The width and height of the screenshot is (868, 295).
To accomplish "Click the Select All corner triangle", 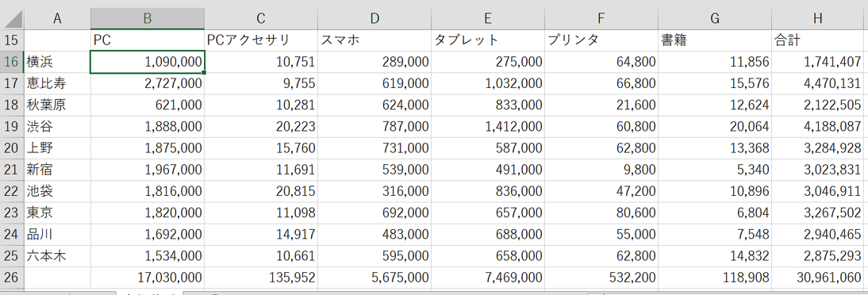I will coord(12,18).
